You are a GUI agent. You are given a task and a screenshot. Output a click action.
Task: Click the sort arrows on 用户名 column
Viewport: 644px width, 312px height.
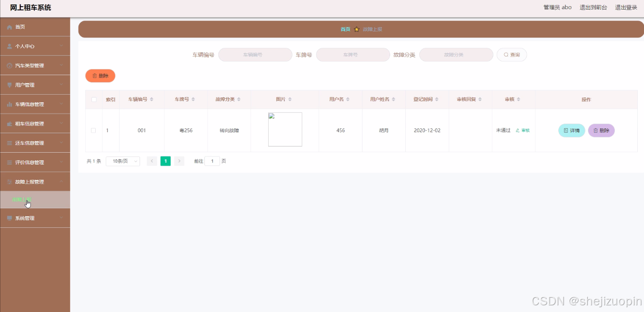[x=348, y=99]
